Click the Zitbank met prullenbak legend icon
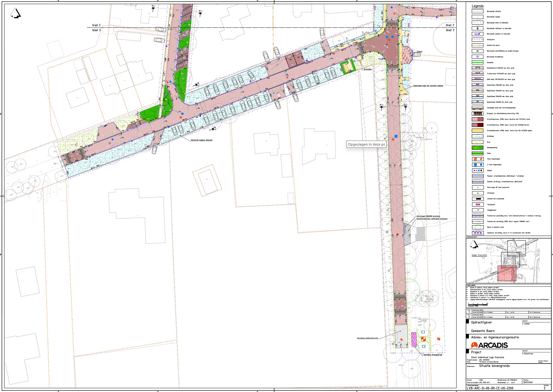This screenshot has height=392, width=553. (x=477, y=199)
